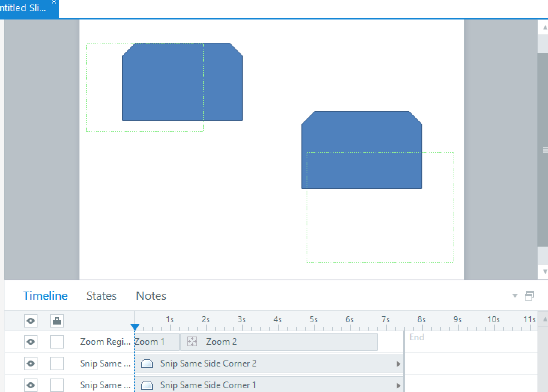
Task: Hide the Zoom Region layer with its eye toggle
Action: 30,341
